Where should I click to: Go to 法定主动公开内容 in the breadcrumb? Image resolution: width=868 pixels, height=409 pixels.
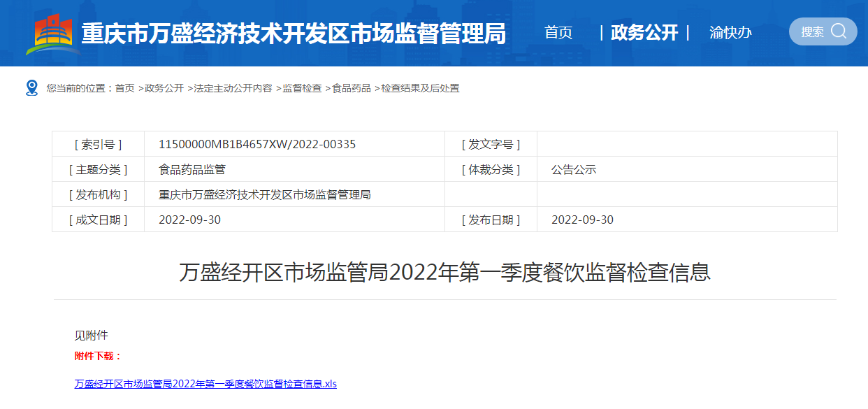(x=233, y=88)
